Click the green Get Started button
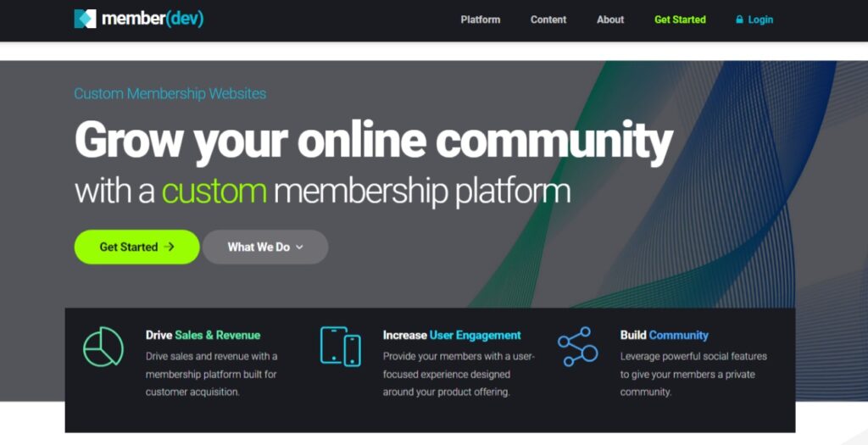 (x=136, y=247)
